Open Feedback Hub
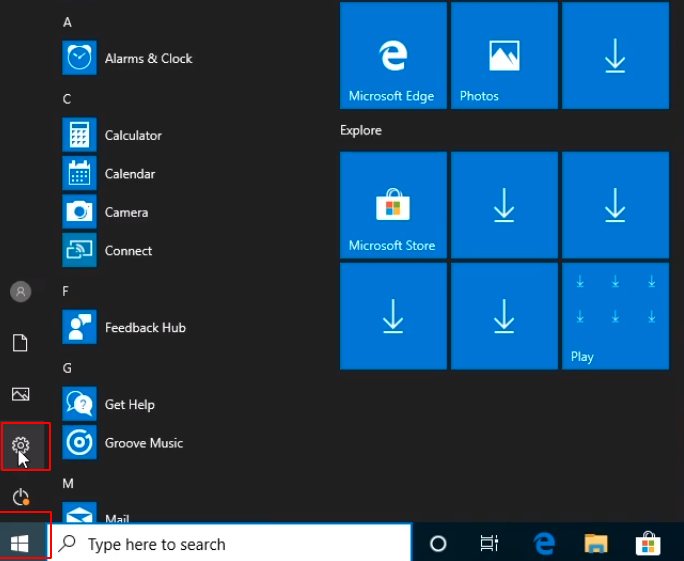 124,327
